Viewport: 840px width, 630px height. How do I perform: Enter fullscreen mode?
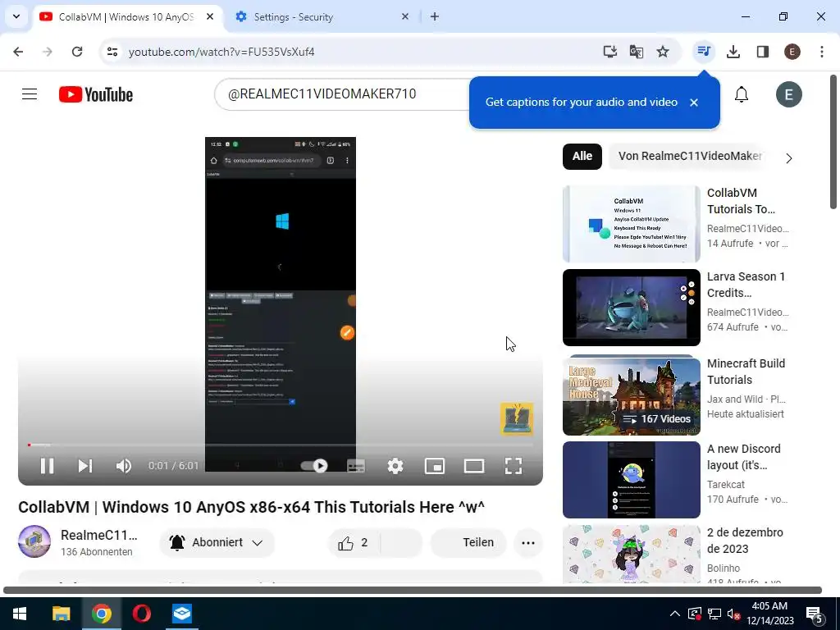[514, 466]
